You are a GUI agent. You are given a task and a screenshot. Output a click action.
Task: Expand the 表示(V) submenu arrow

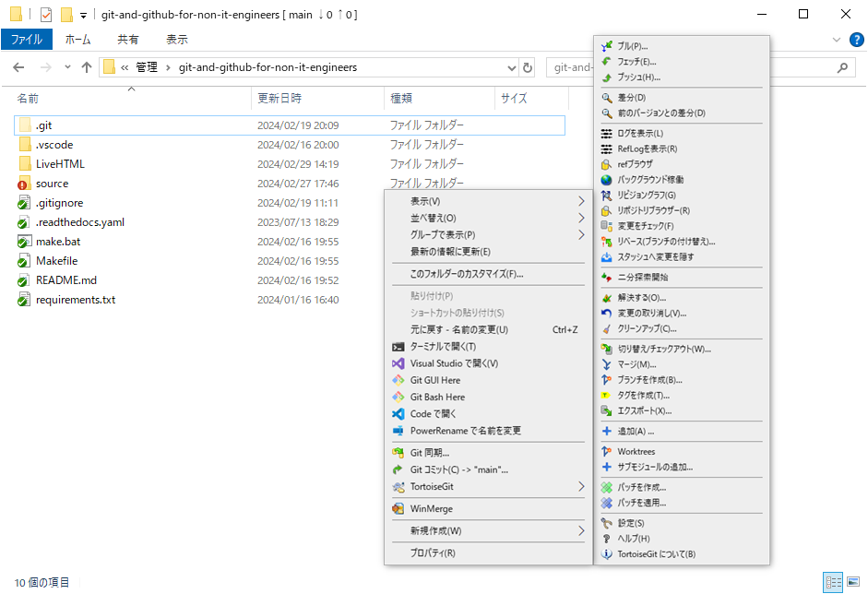581,201
